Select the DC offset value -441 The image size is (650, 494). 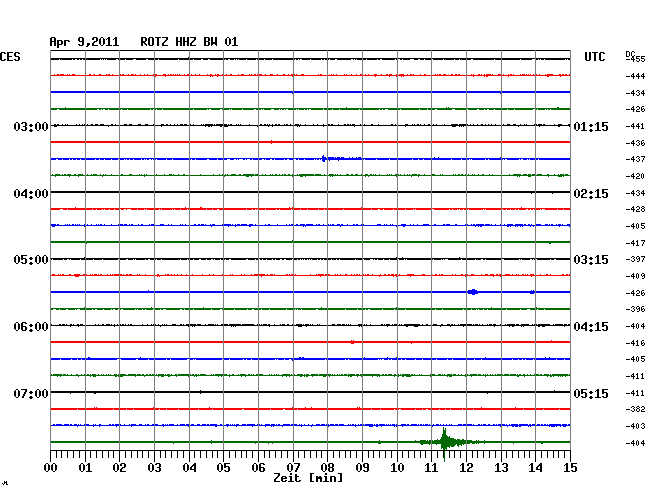coord(635,126)
